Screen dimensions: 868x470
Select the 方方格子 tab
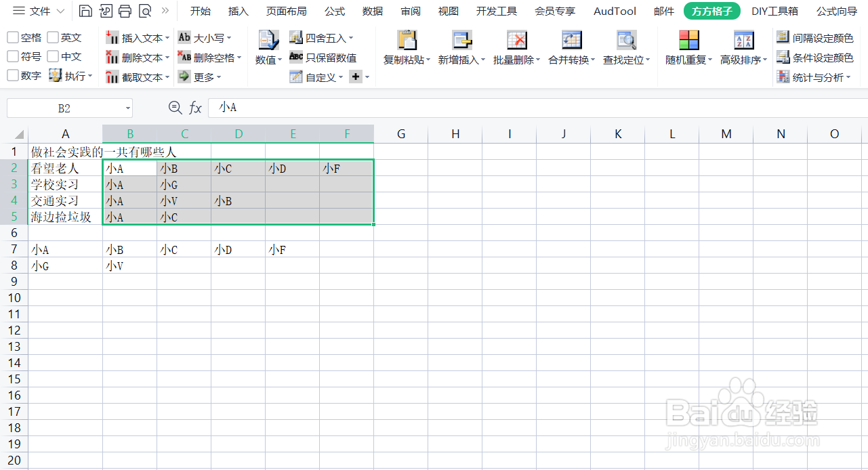click(x=711, y=11)
